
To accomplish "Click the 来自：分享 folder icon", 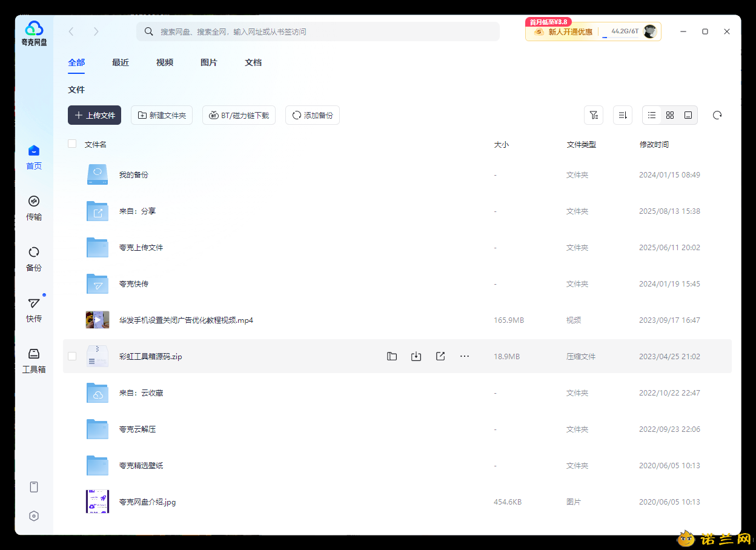I will (x=98, y=211).
